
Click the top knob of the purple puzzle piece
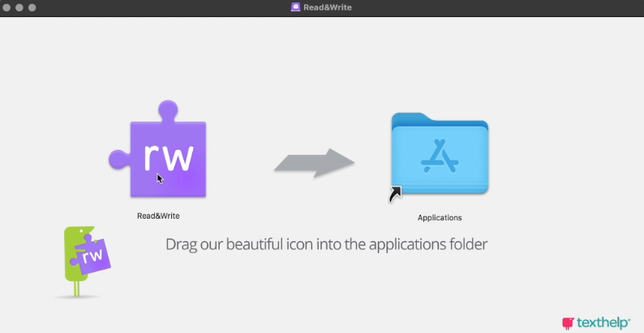[x=168, y=109]
